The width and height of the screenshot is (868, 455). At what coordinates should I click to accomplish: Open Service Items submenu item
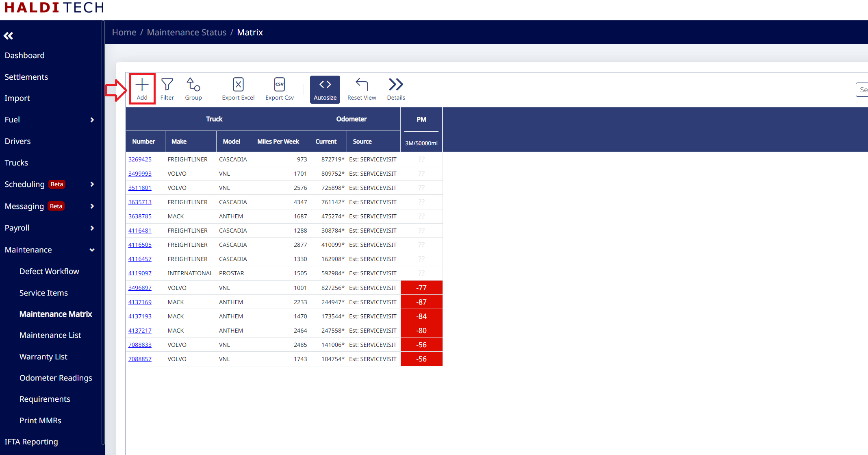43,293
